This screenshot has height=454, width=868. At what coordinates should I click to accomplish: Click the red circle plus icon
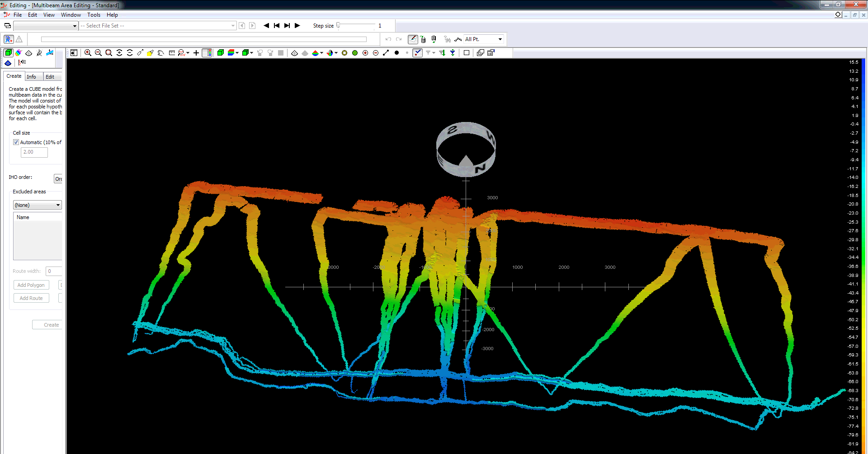(x=365, y=53)
